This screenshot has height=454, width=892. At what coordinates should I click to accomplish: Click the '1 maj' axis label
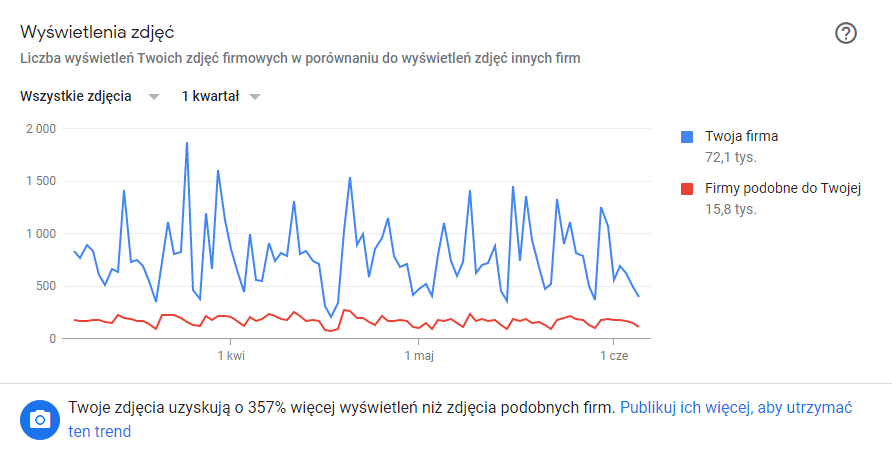click(x=418, y=355)
